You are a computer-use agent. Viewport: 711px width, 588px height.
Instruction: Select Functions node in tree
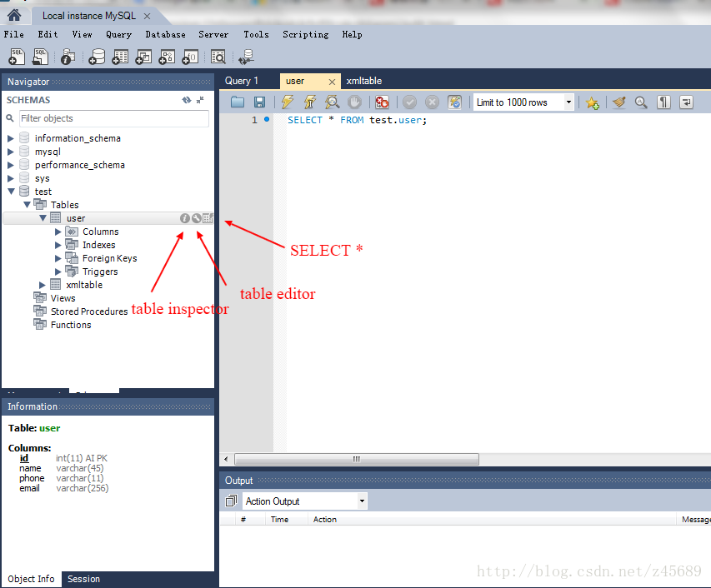(71, 325)
